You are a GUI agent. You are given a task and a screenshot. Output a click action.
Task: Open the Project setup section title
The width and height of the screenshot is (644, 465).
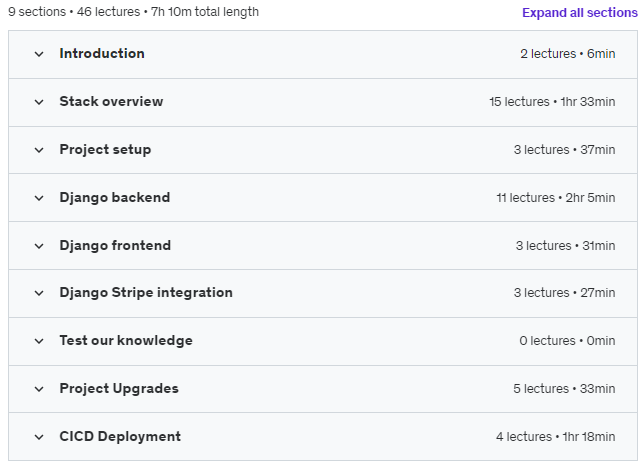point(105,150)
